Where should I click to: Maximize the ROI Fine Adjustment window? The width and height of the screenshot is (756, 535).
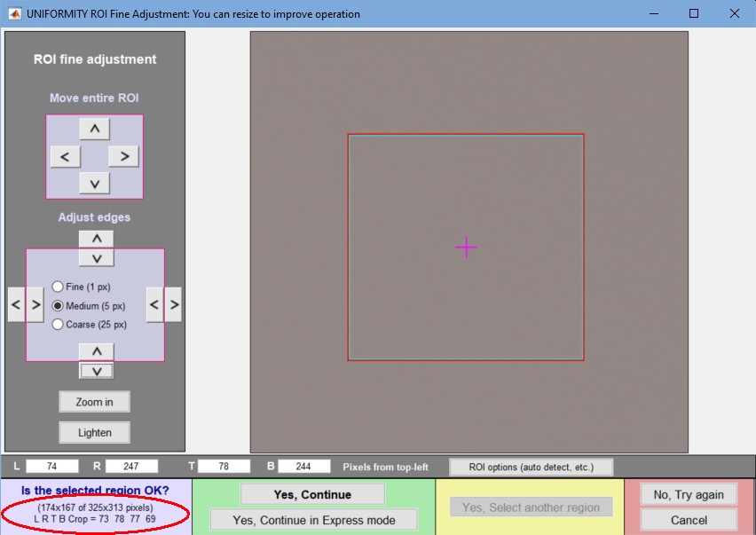694,13
